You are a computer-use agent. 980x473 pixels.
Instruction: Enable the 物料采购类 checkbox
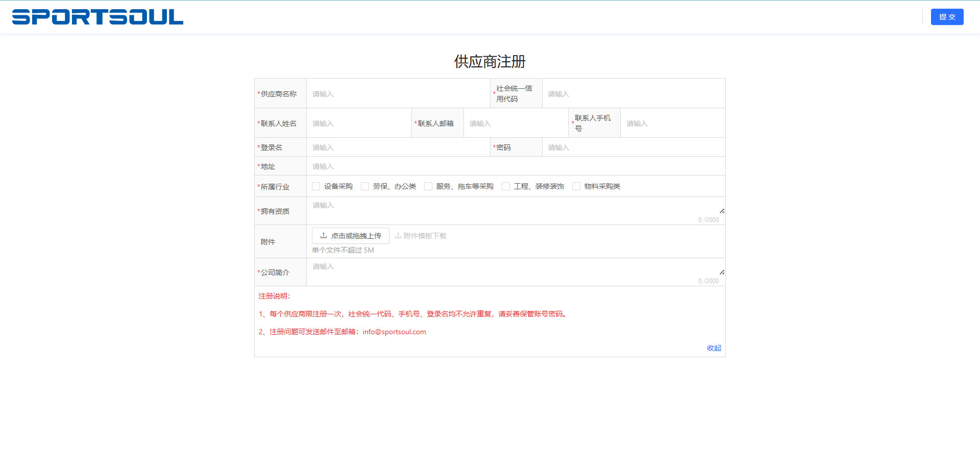pos(576,186)
